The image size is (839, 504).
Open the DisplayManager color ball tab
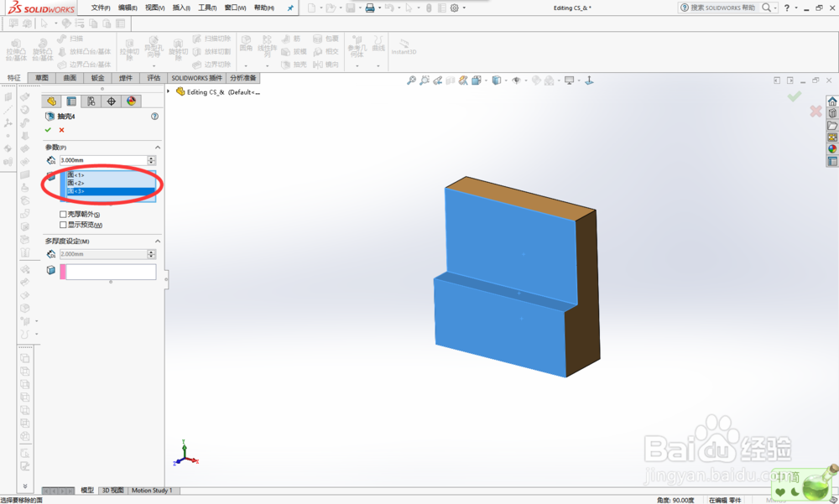131,101
